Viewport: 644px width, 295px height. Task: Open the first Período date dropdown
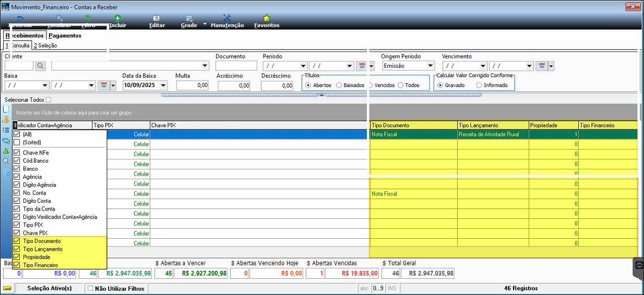(303, 66)
